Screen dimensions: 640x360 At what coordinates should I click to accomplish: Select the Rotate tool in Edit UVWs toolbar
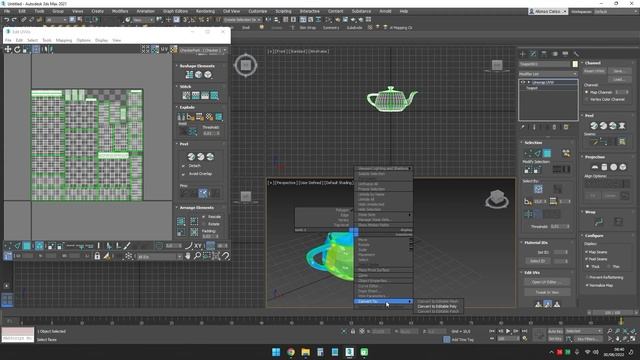pos(17,49)
